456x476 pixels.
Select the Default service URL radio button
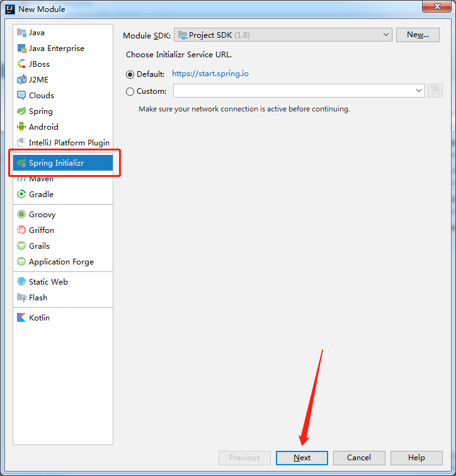pyautogui.click(x=130, y=74)
